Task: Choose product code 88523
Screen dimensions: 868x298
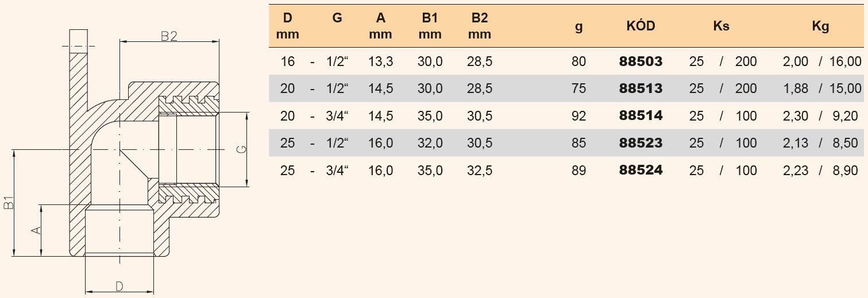Action: point(641,143)
